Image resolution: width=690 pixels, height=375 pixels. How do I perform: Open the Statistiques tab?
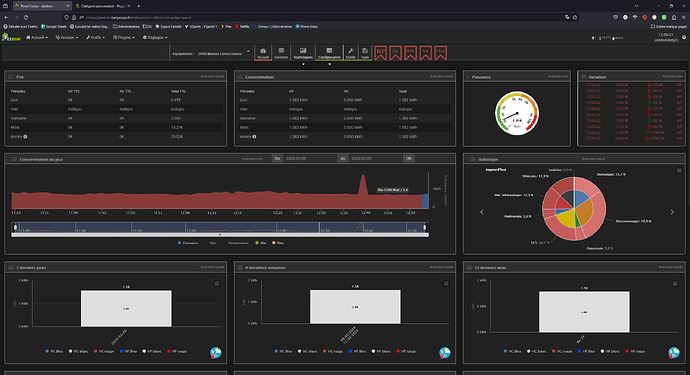pyautogui.click(x=303, y=53)
